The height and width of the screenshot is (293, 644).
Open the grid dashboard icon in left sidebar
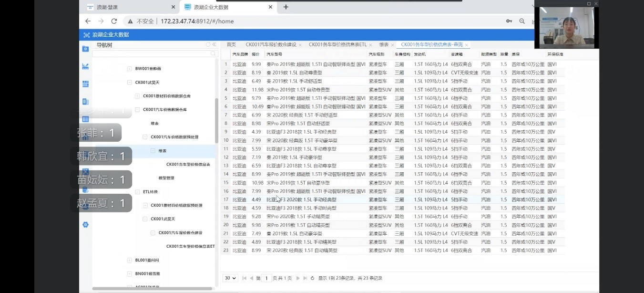(85, 84)
